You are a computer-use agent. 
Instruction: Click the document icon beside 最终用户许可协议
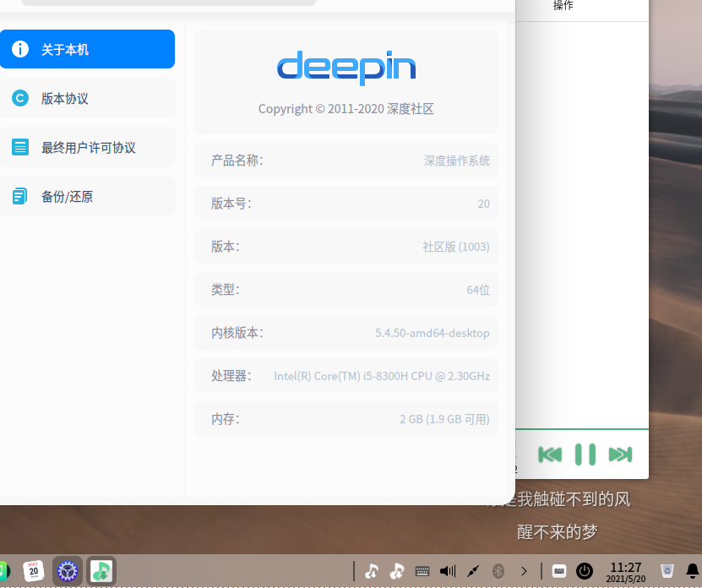point(20,147)
